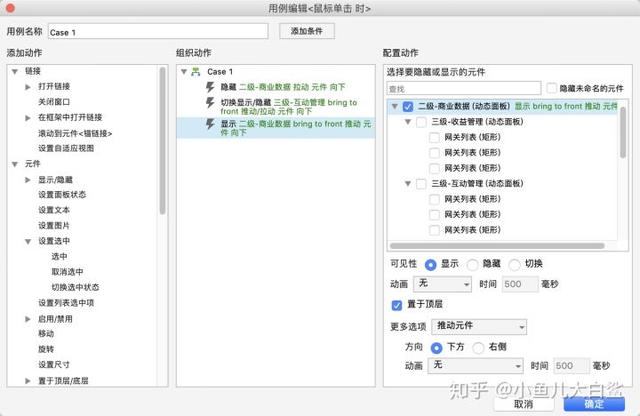Select the 显示 二级-商业数据 bring to front action
640x416 pixels.
click(x=276, y=128)
